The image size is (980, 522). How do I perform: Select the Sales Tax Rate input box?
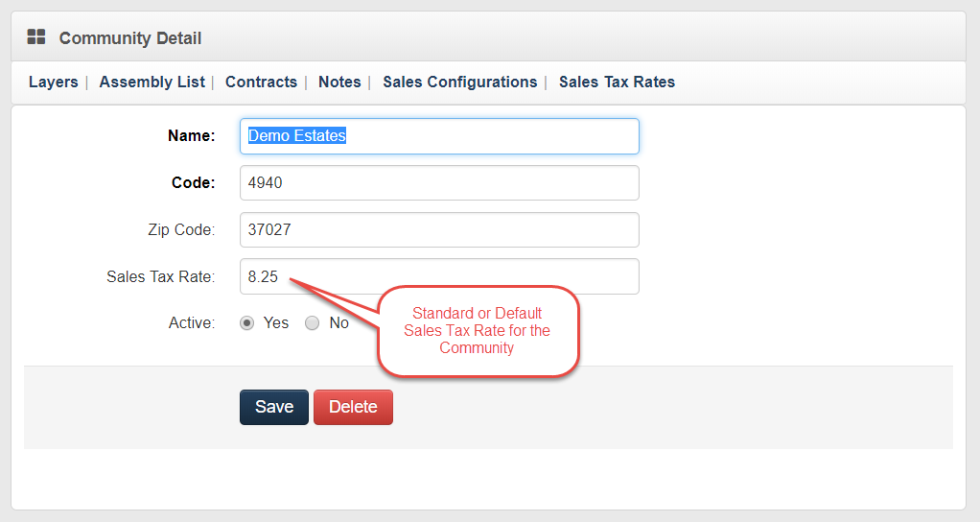click(438, 276)
